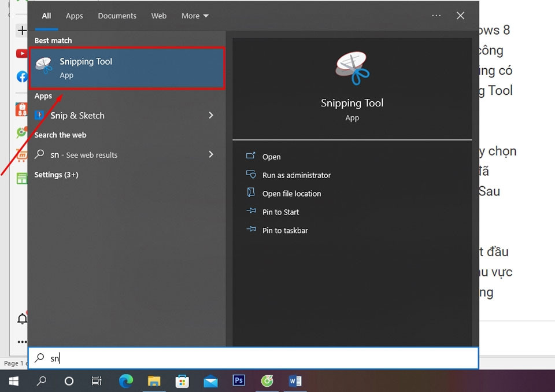Screen dimensions: 555x392
Task: Open the Windows Start button
Action: click(x=13, y=381)
